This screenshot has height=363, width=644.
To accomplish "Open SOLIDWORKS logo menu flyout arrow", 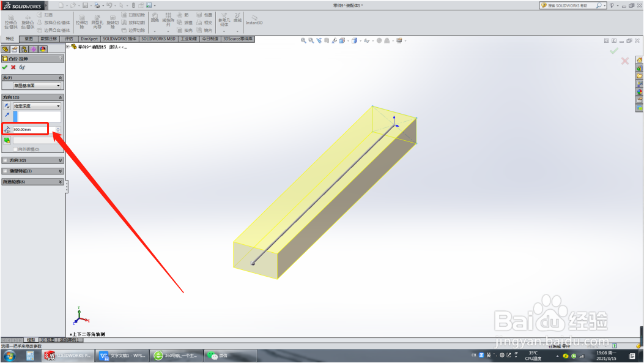I will [x=46, y=6].
